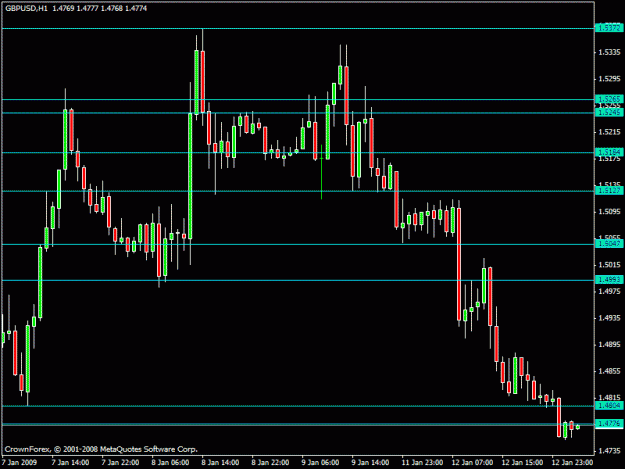Click the 1.4735 price axis value

609,451
